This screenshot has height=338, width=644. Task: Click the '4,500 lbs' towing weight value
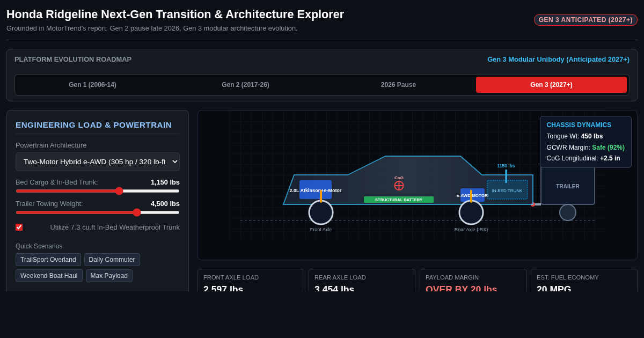(x=165, y=203)
